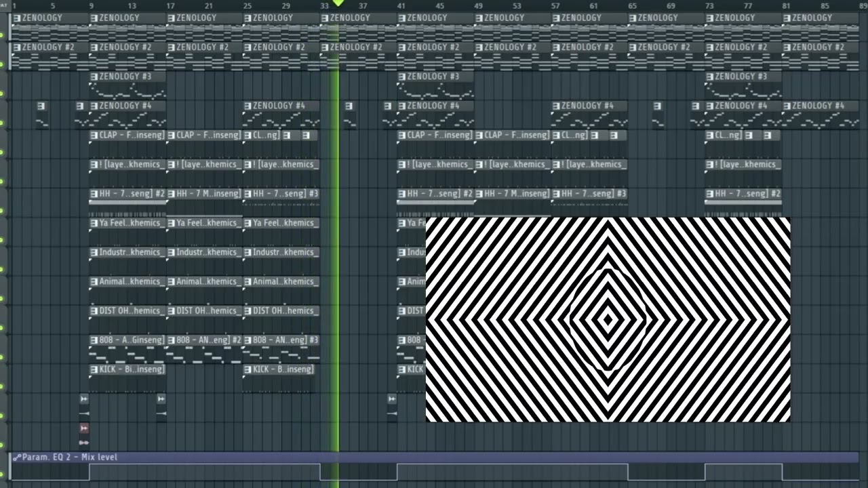Toggle mute LED of the 808 track

click(3, 357)
